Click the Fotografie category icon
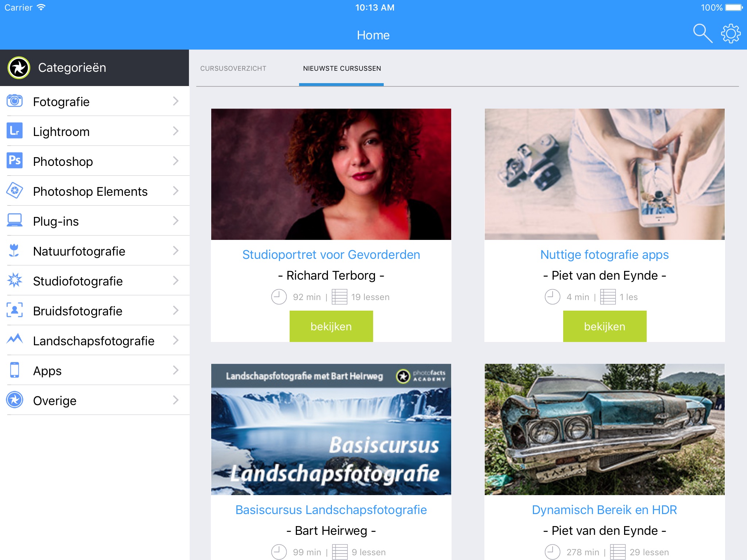The height and width of the screenshot is (560, 747). [x=14, y=101]
